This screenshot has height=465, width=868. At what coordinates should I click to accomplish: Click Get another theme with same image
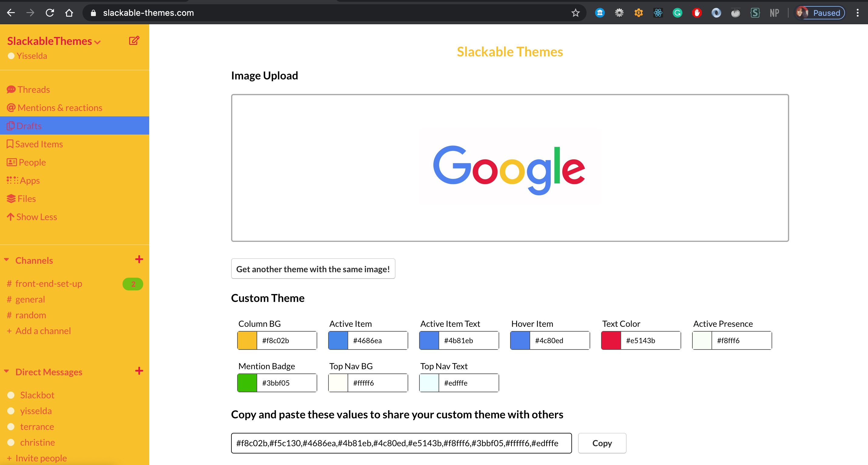(313, 269)
